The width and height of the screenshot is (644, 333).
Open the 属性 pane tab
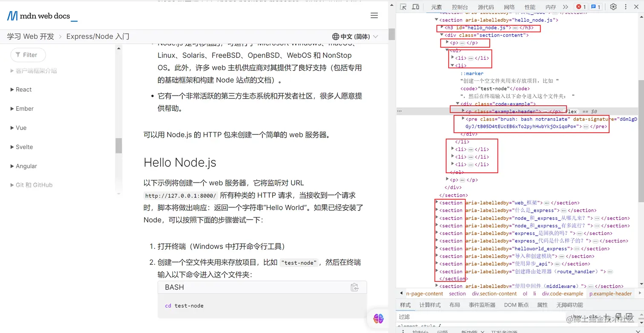(x=543, y=305)
